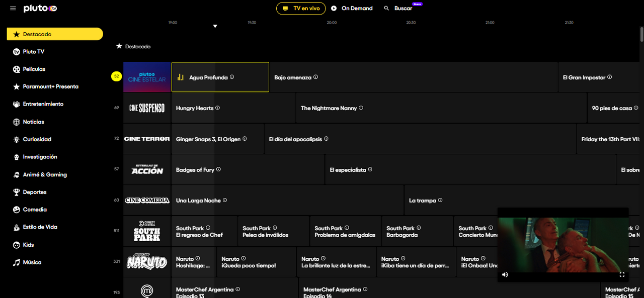This screenshot has width=644, height=298.
Task: Click the On Demand play icon
Action: click(334, 9)
